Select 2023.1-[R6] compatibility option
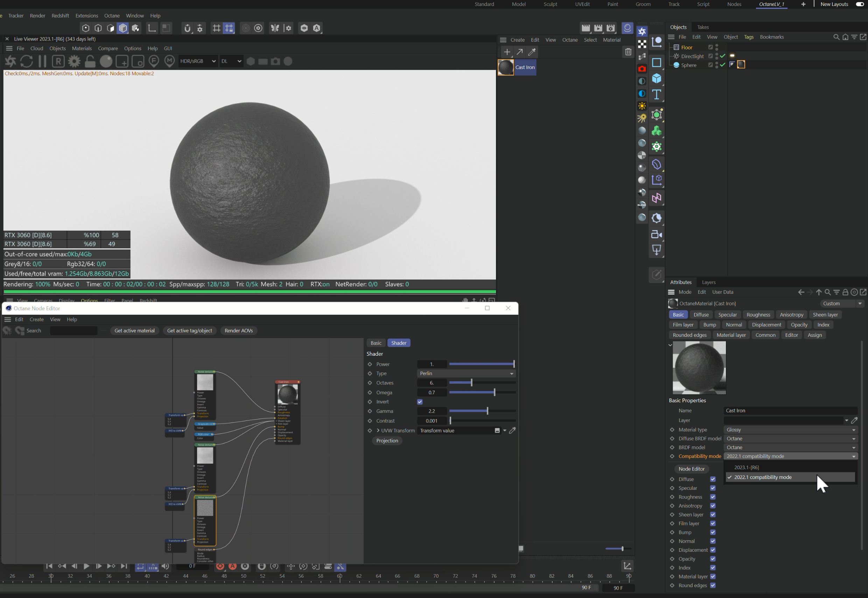Image resolution: width=868 pixels, height=598 pixels. (746, 467)
